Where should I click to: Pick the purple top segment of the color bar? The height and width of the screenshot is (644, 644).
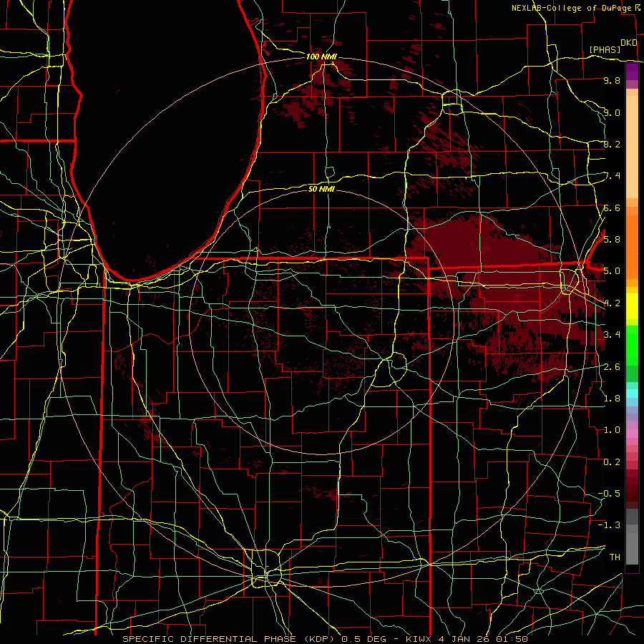[632, 72]
